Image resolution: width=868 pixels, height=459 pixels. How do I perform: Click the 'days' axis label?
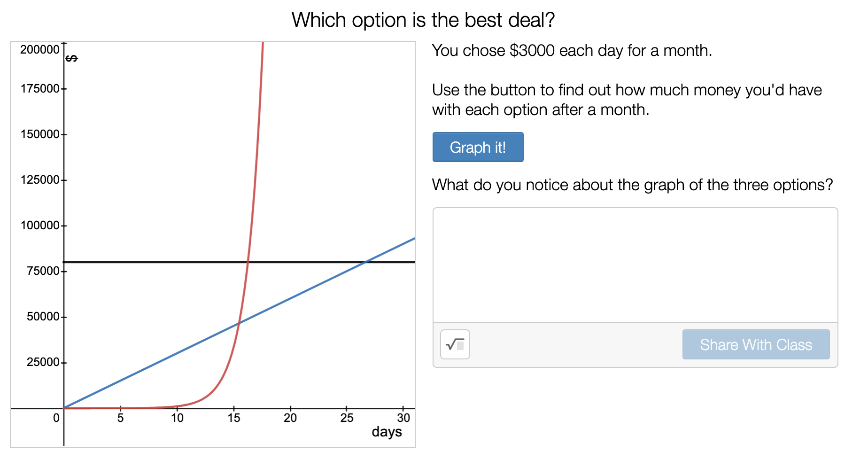coord(387,432)
